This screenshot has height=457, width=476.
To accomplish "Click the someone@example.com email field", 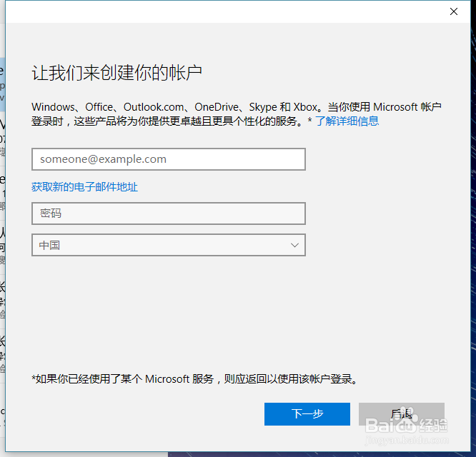I will [x=169, y=159].
